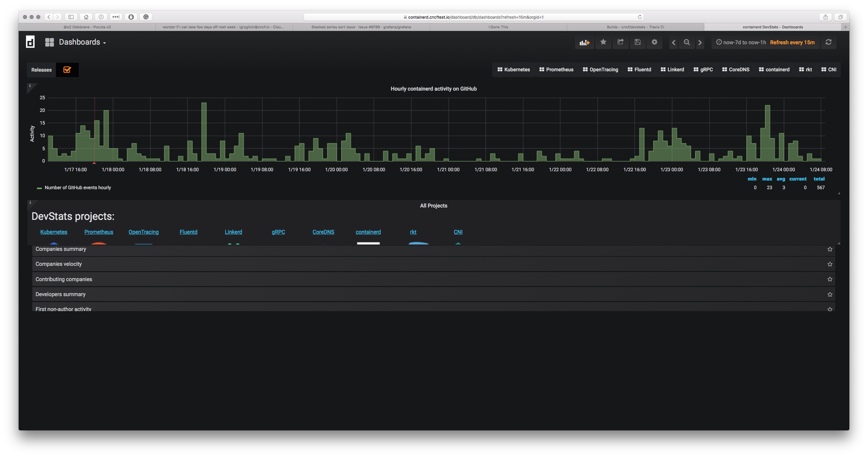Expand the Companies velocity row
Viewport: 868px width, 457px height.
[59, 264]
